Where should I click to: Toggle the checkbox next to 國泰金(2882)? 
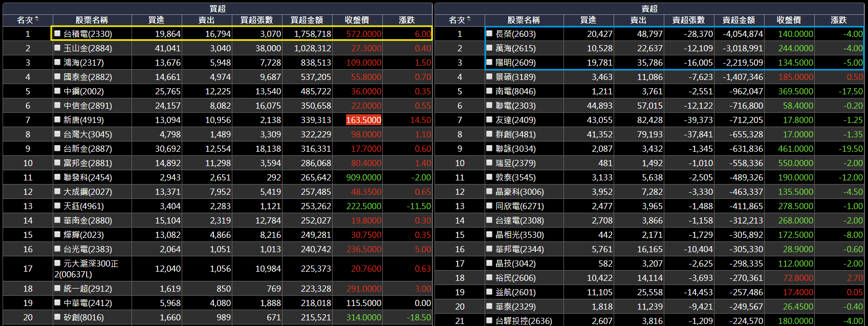[x=57, y=76]
